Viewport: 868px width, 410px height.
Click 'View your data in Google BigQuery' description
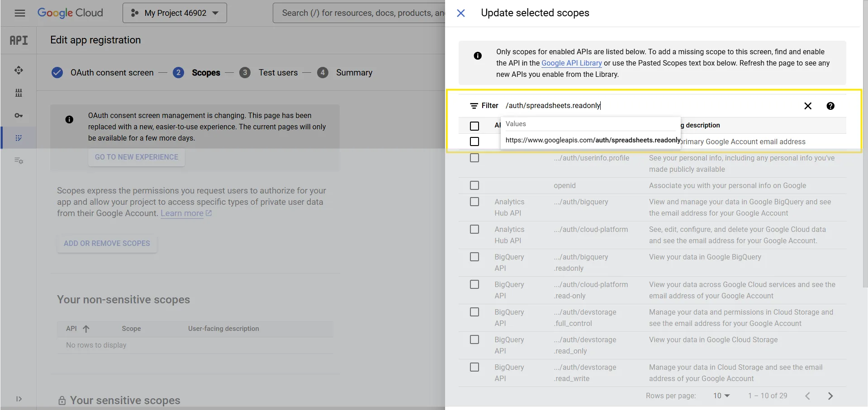[x=705, y=257]
